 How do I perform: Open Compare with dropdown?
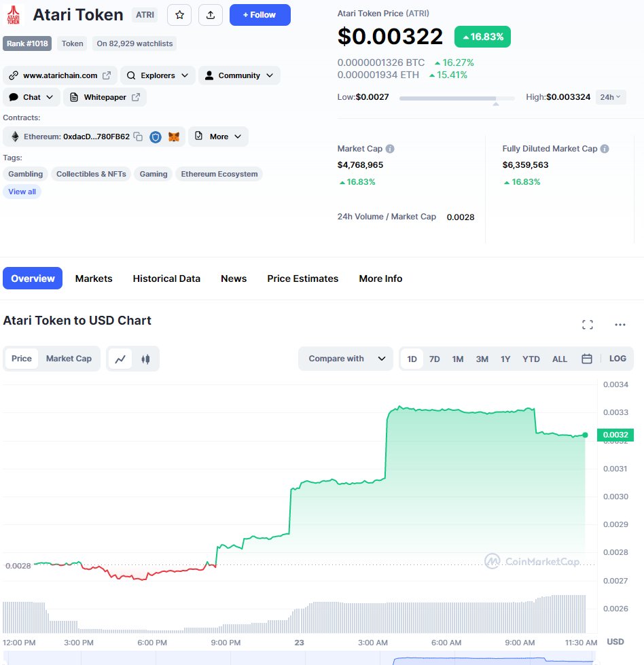346,359
